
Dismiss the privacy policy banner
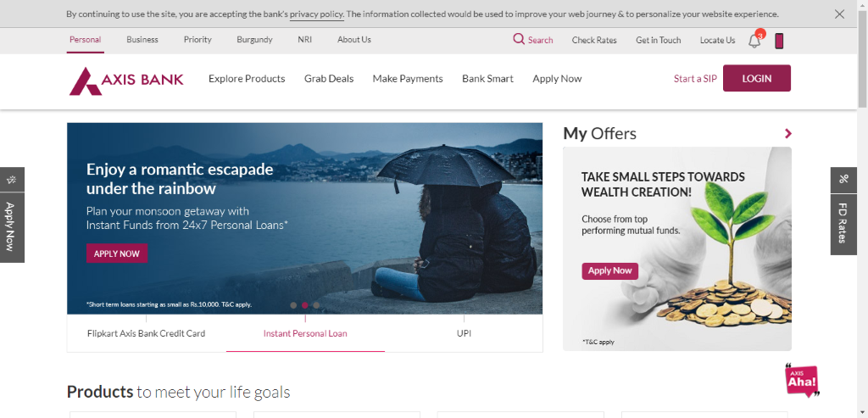coord(839,14)
